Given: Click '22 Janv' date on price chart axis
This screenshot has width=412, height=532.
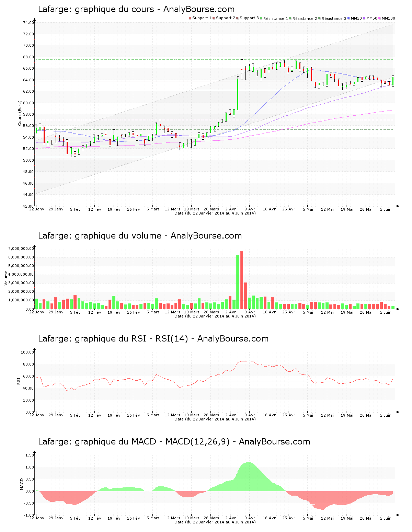Looking at the screenshot, I should tap(37, 209).
